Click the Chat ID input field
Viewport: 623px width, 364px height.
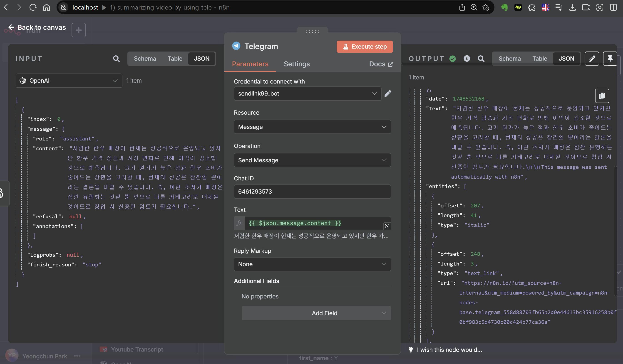point(312,191)
